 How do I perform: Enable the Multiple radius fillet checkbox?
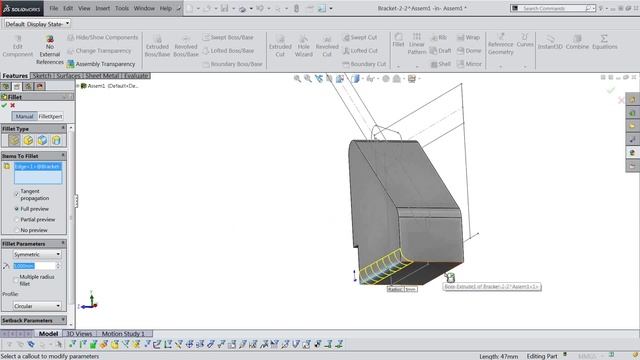[x=16, y=280]
